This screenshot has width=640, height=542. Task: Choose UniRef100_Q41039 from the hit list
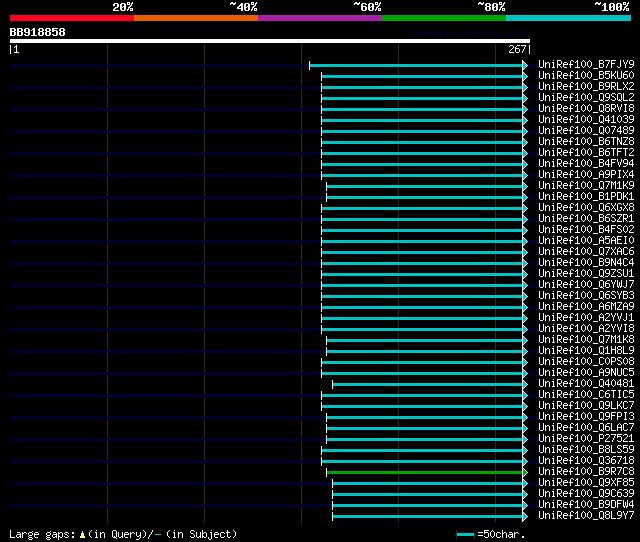coord(586,119)
